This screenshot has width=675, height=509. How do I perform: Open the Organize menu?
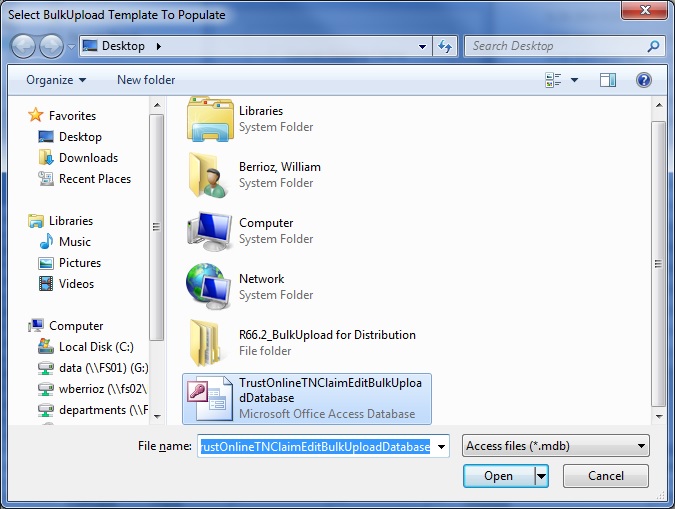pyautogui.click(x=56, y=80)
